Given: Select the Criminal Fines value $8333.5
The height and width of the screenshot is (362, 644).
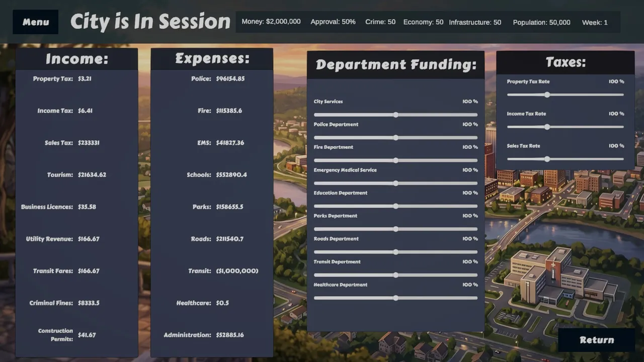Looking at the screenshot, I should point(89,303).
